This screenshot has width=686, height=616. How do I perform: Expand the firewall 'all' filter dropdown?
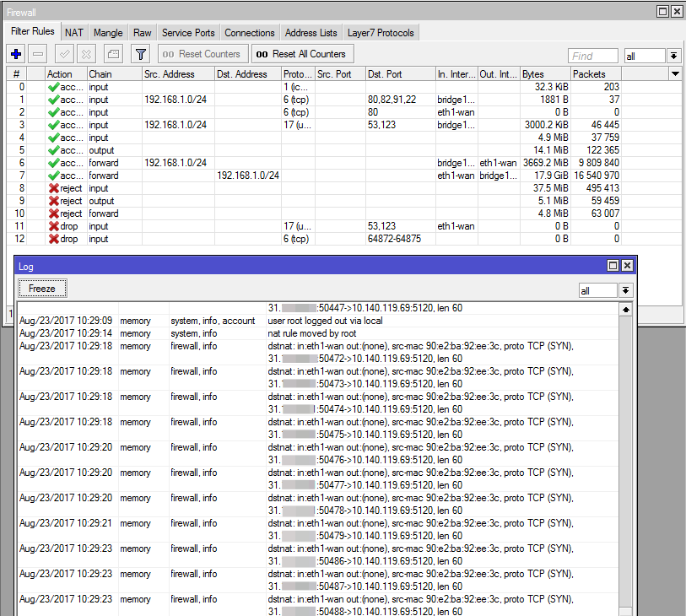point(673,56)
